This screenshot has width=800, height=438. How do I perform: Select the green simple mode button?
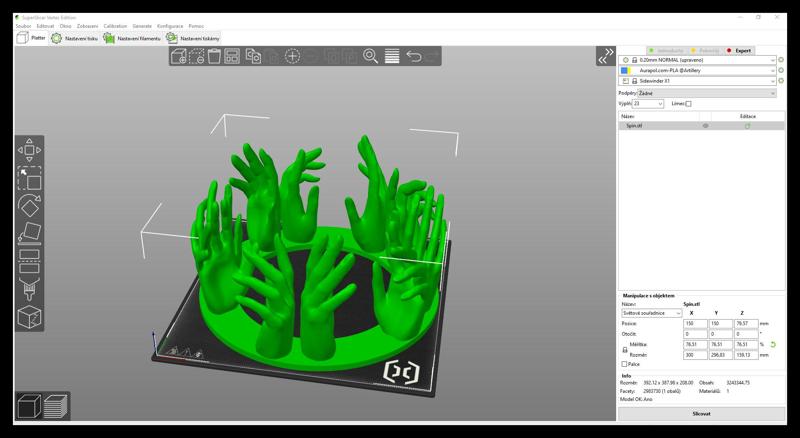click(667, 51)
